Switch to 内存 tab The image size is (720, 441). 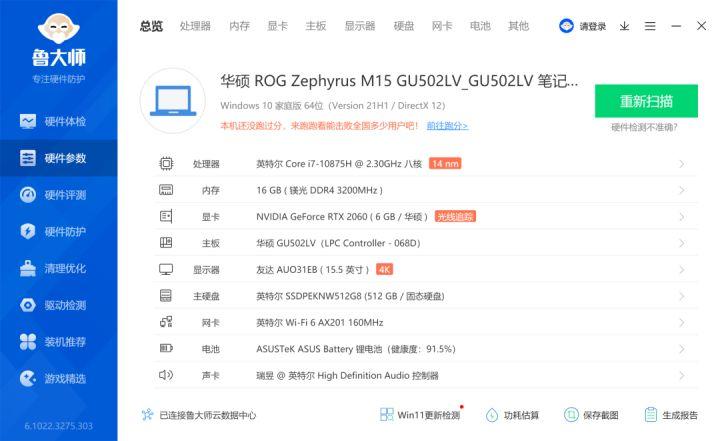pyautogui.click(x=239, y=26)
